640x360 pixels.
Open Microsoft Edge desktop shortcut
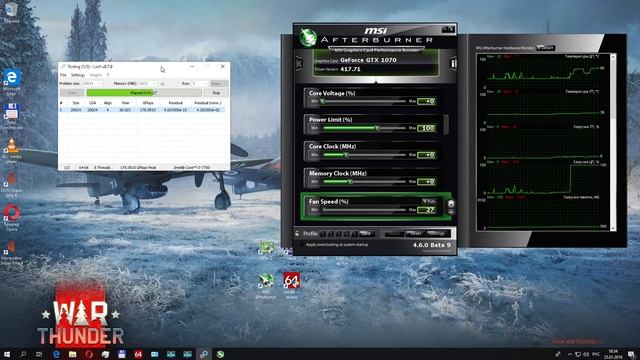click(11, 82)
